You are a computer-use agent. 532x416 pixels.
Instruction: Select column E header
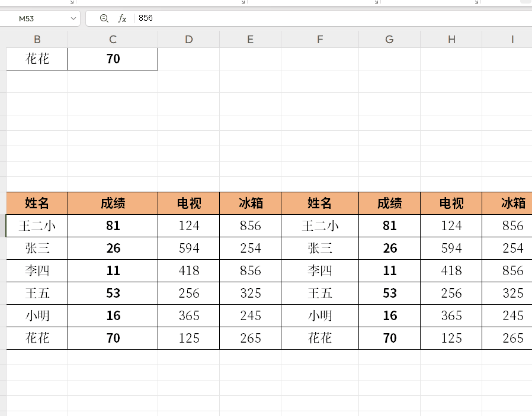pos(251,39)
